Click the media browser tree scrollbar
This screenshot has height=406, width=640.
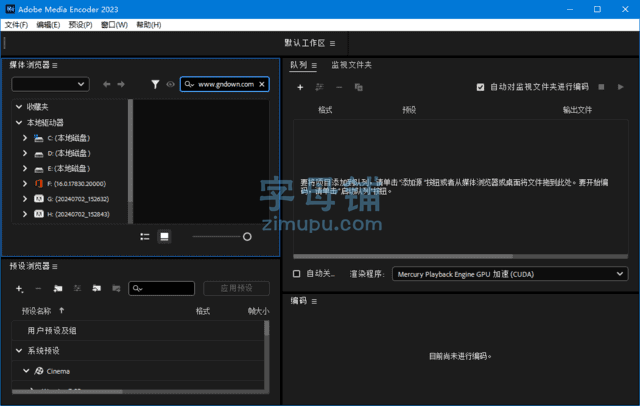pos(131,151)
